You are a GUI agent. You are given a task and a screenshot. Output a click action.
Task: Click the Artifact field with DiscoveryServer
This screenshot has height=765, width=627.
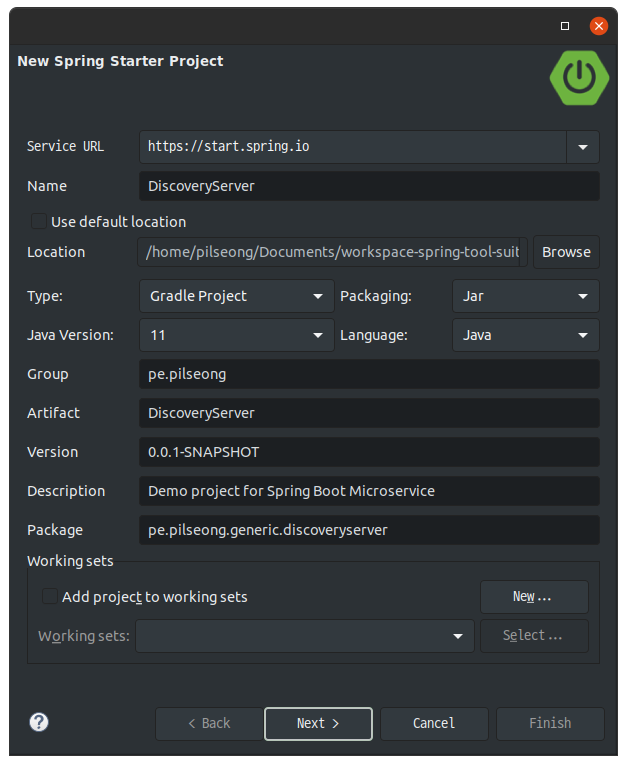[x=369, y=413]
